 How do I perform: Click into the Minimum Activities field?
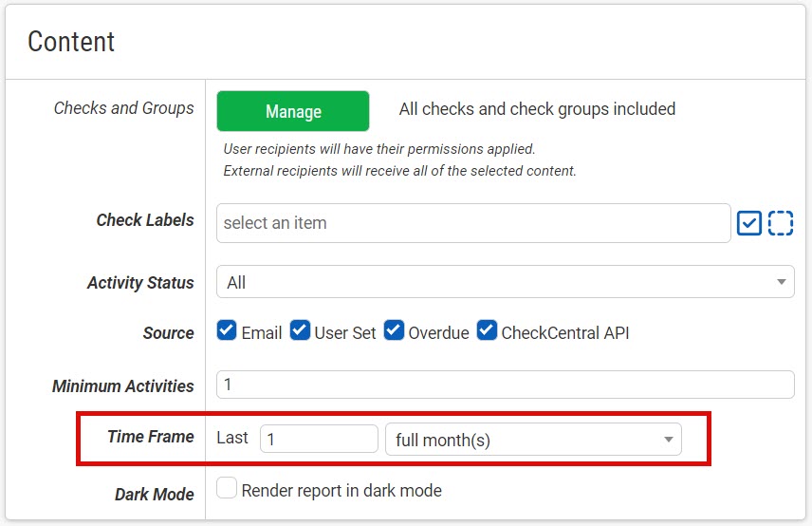(x=505, y=385)
